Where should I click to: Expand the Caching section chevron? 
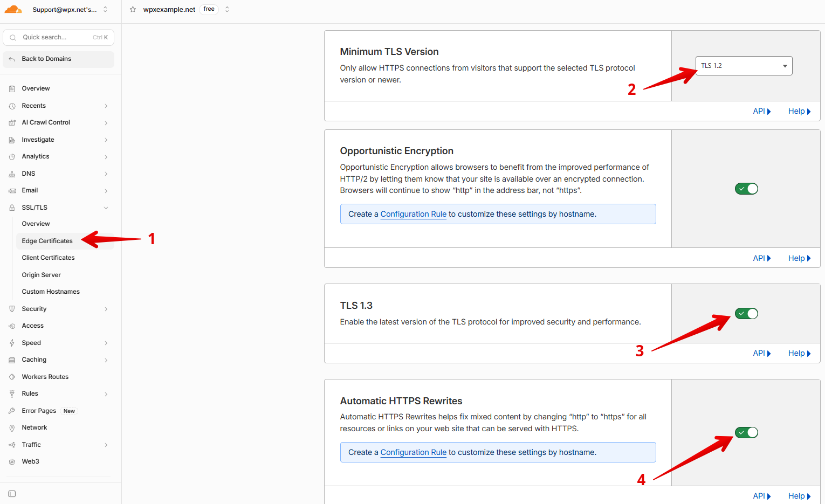click(x=106, y=360)
